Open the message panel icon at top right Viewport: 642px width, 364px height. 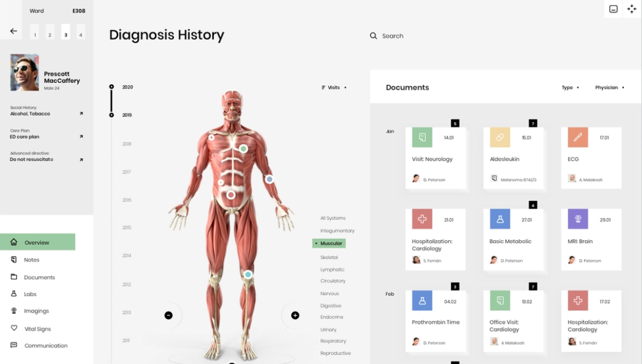coord(613,9)
